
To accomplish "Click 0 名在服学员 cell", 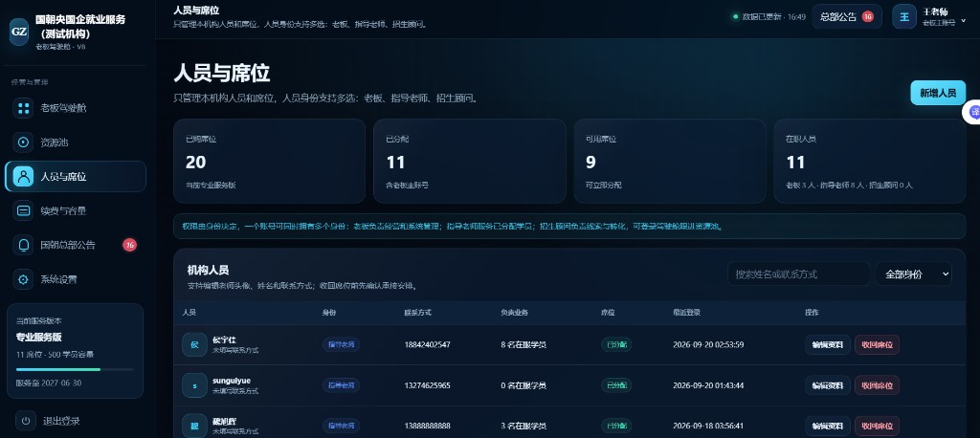I will point(523,384).
